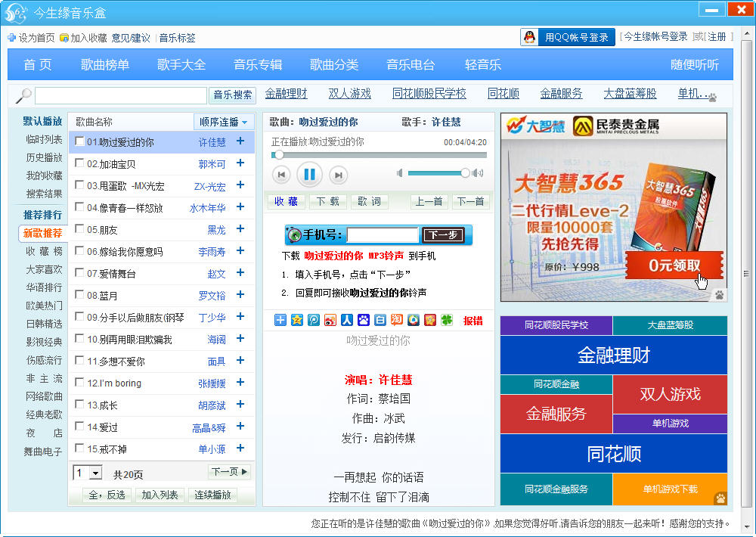
Task: Click the green clover share icon
Action: tap(447, 320)
